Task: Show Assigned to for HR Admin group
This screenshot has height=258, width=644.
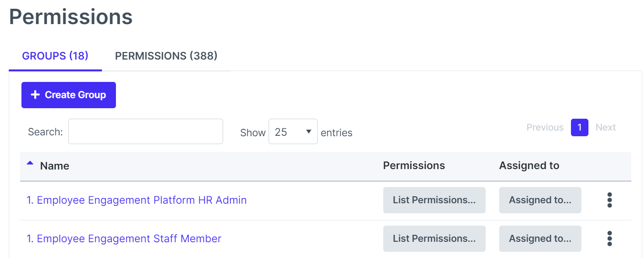Action: click(540, 200)
